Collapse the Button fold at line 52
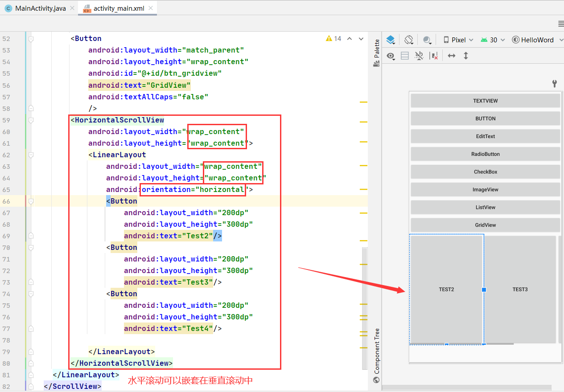The image size is (564, 392). pyautogui.click(x=31, y=39)
